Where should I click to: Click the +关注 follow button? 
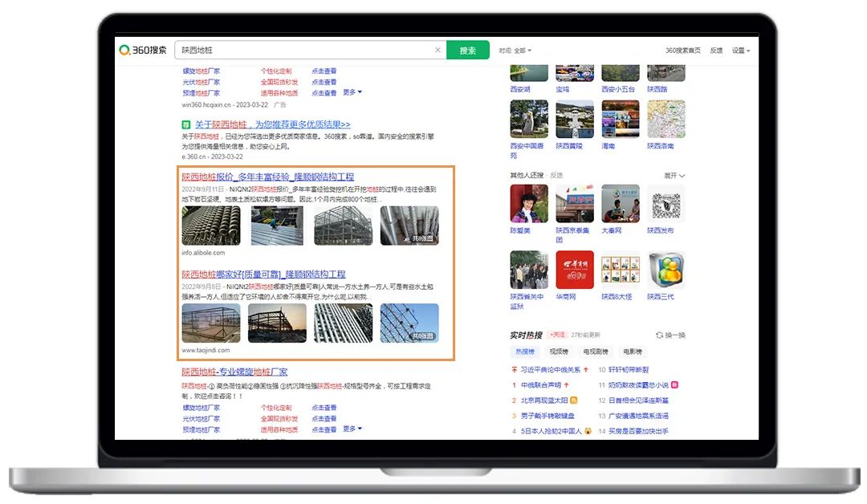coord(557,335)
